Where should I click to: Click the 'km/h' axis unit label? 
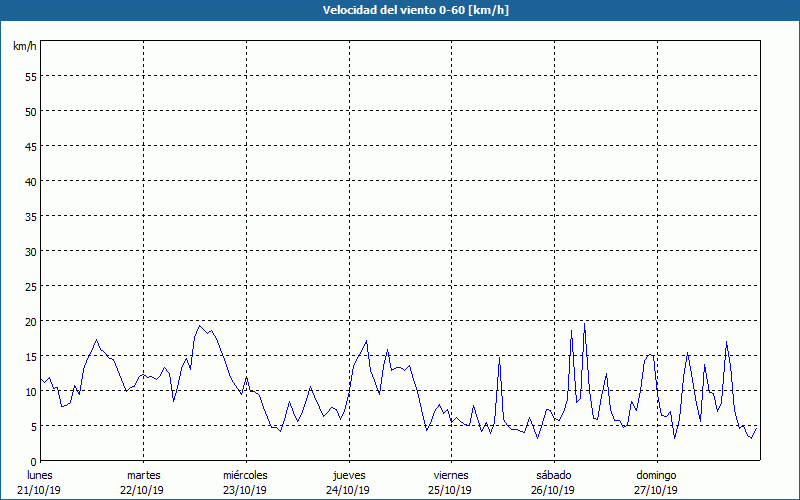pyautogui.click(x=24, y=46)
